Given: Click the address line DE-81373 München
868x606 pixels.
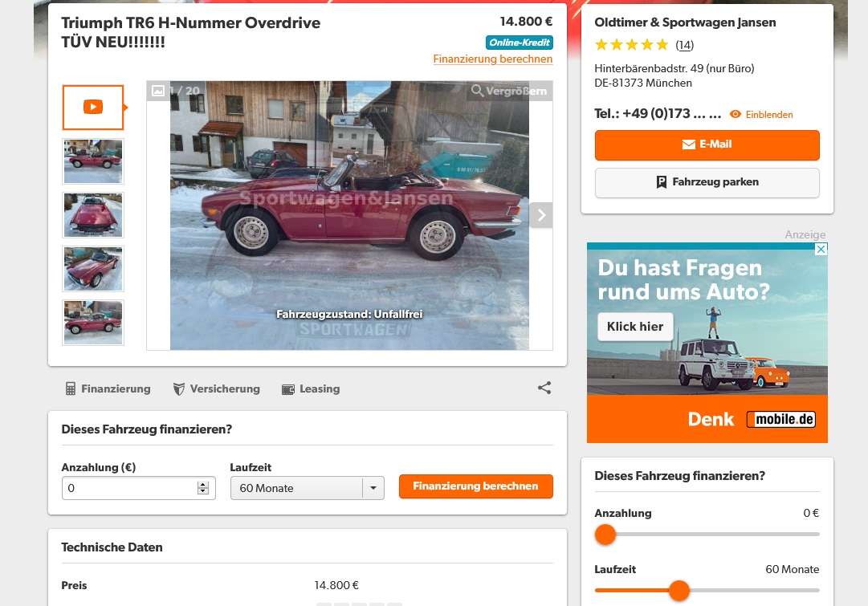Looking at the screenshot, I should point(643,83).
